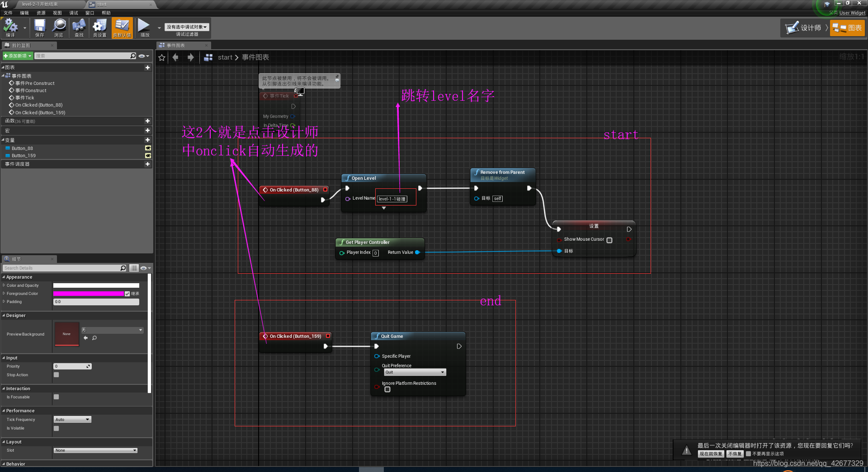
Task: Click 不恢复 don't restore button
Action: (735, 454)
